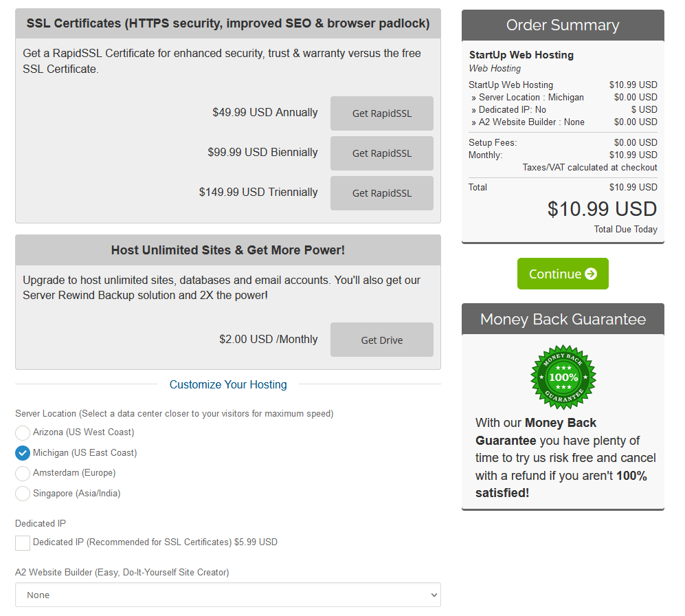Screen dimensions: 685x616
Task: Click the Money Back 100% guarantee badge
Action: [563, 377]
